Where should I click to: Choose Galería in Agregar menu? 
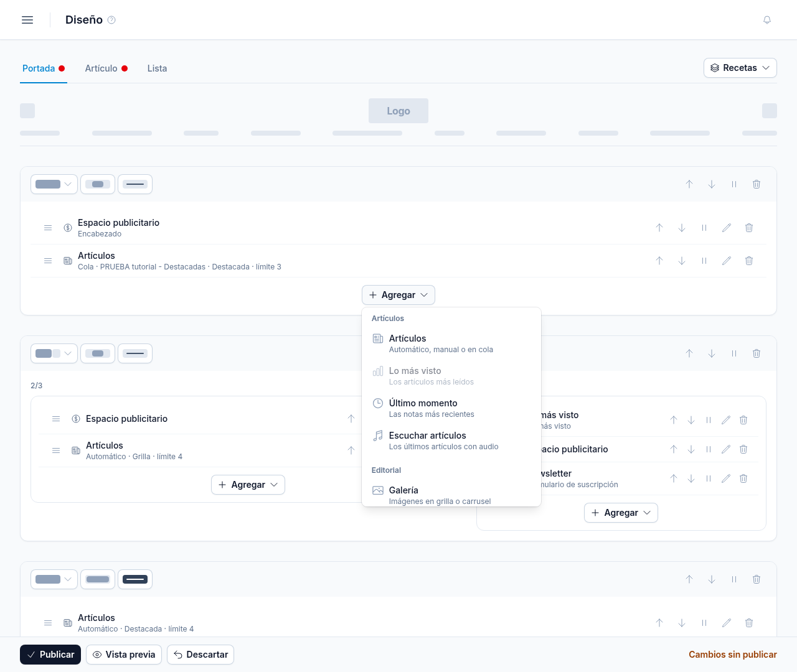(451, 495)
